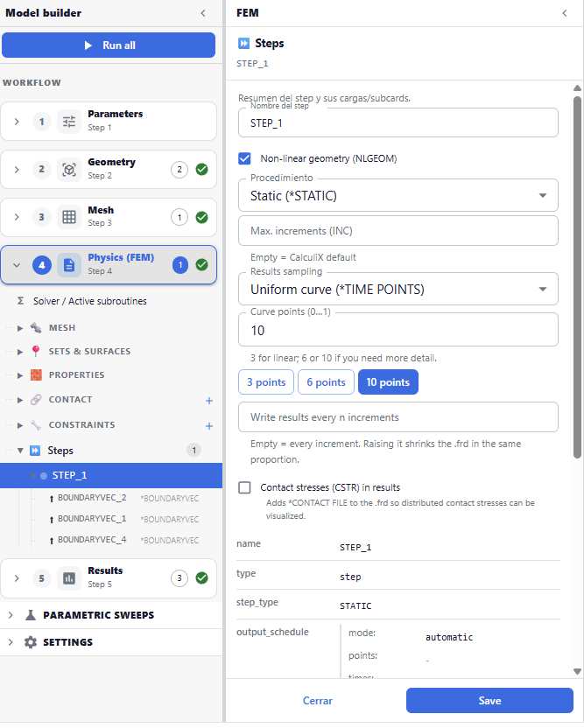Enable Contact stresses (CSTR) in results
This screenshot has width=584, height=728.
coord(244,487)
